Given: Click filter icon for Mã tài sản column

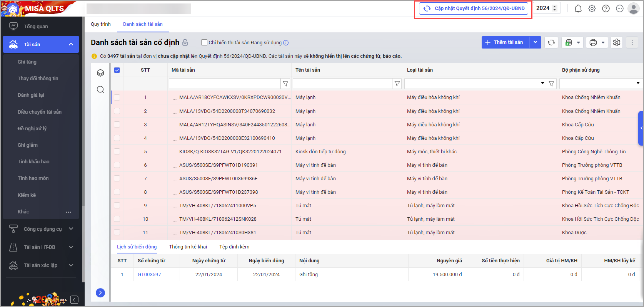Looking at the screenshot, I should tap(285, 84).
